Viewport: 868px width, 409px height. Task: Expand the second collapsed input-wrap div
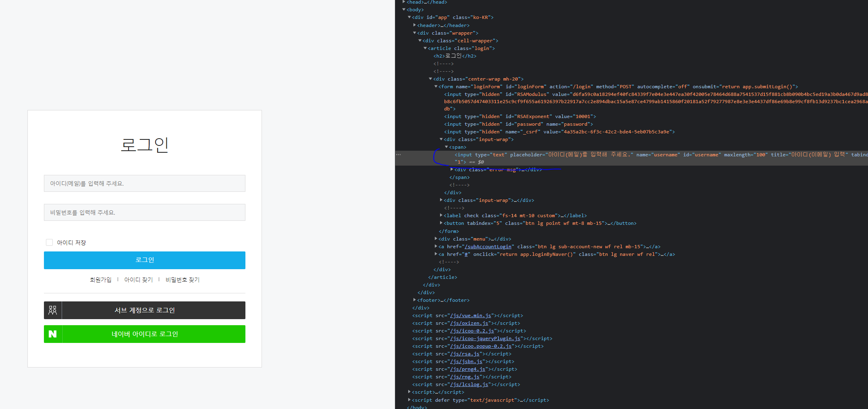[441, 200]
